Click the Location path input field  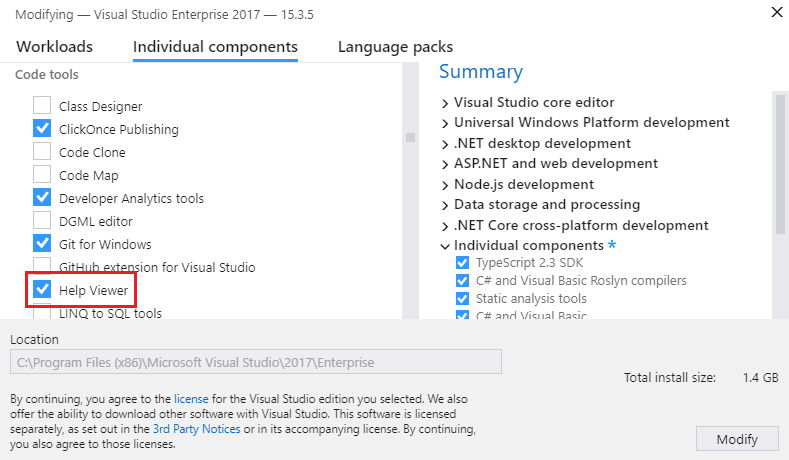tap(256, 362)
